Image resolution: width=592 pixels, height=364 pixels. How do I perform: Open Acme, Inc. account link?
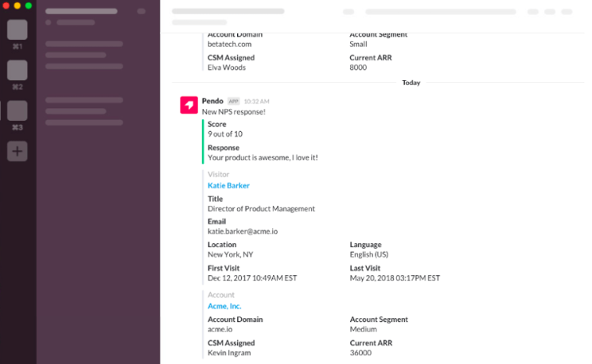click(x=224, y=306)
